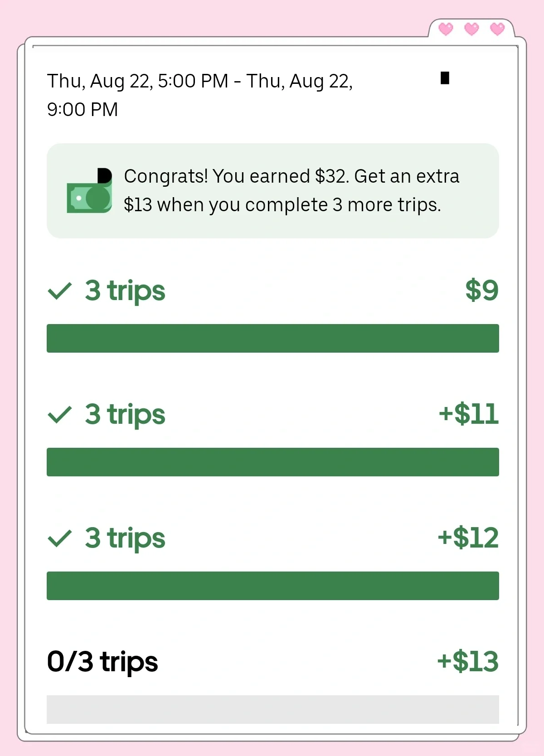544x756 pixels.
Task: Click the $9 reward amount
Action: 482,290
